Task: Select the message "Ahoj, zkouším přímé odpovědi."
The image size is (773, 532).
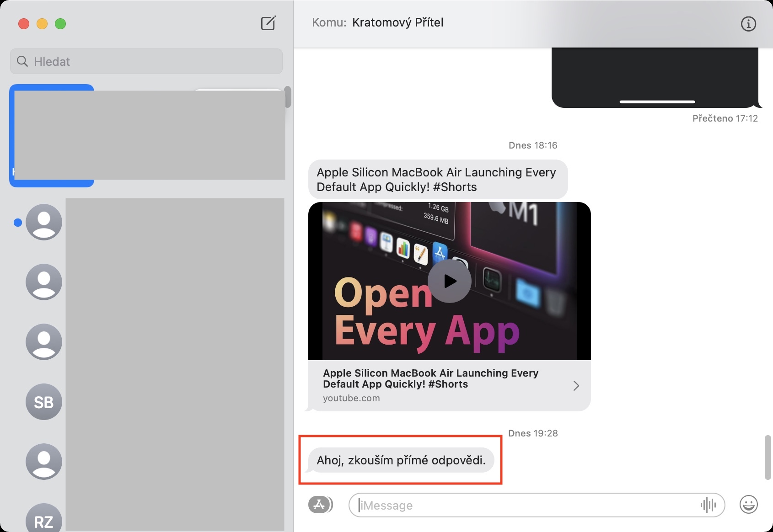Action: pyautogui.click(x=401, y=460)
